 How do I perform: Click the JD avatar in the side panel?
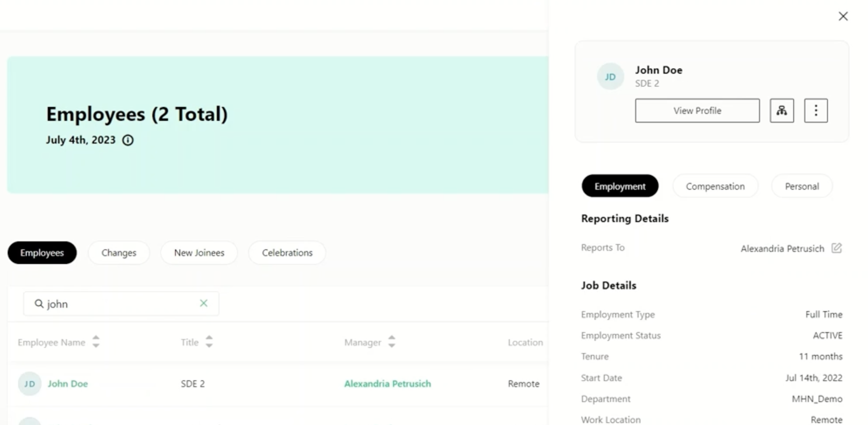tap(610, 77)
